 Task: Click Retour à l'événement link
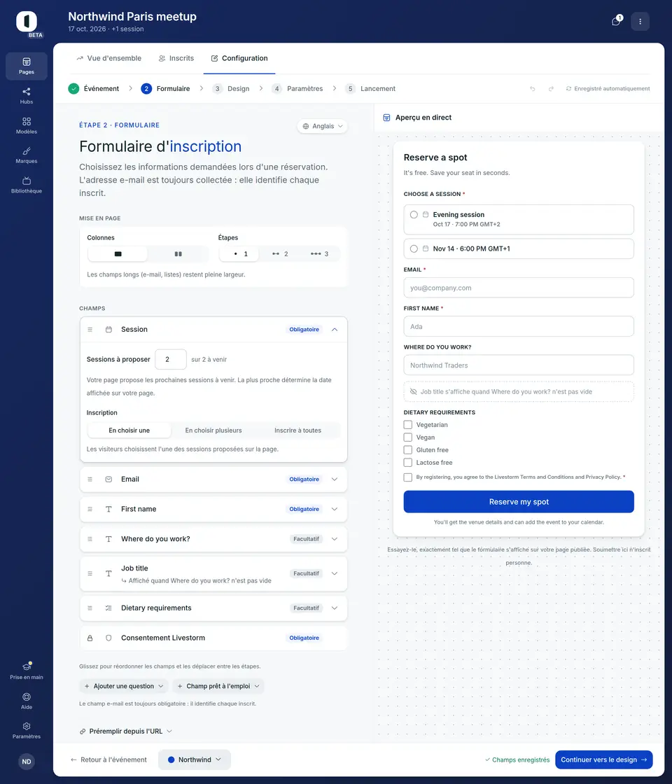point(109,759)
